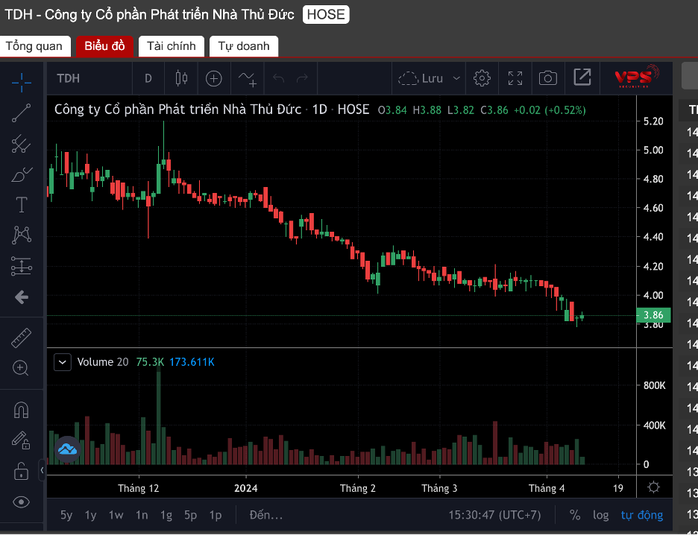The height and width of the screenshot is (535, 698).
Task: Click the cloud logo badge on the volume pane
Action: click(x=68, y=449)
